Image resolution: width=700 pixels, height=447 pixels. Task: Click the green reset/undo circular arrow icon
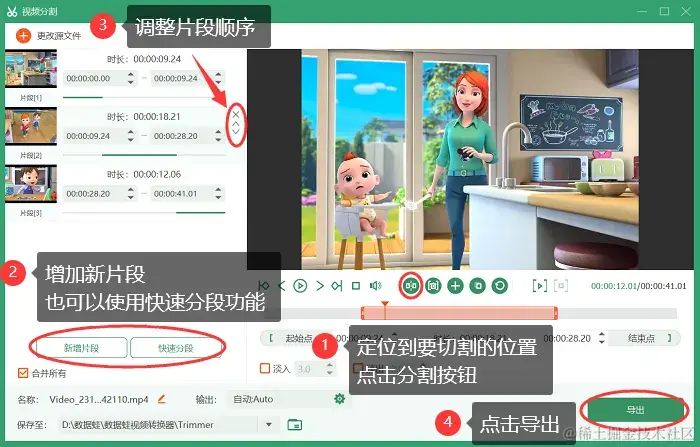point(500,286)
